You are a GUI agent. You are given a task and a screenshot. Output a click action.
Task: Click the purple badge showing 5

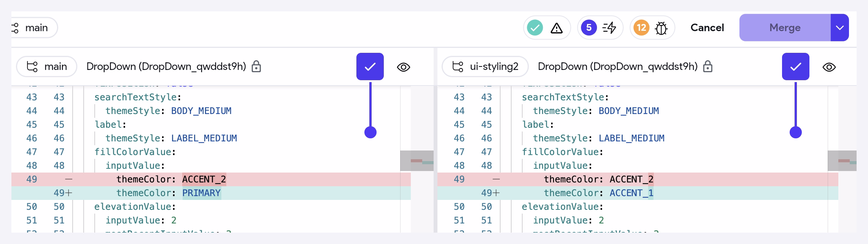[589, 28]
